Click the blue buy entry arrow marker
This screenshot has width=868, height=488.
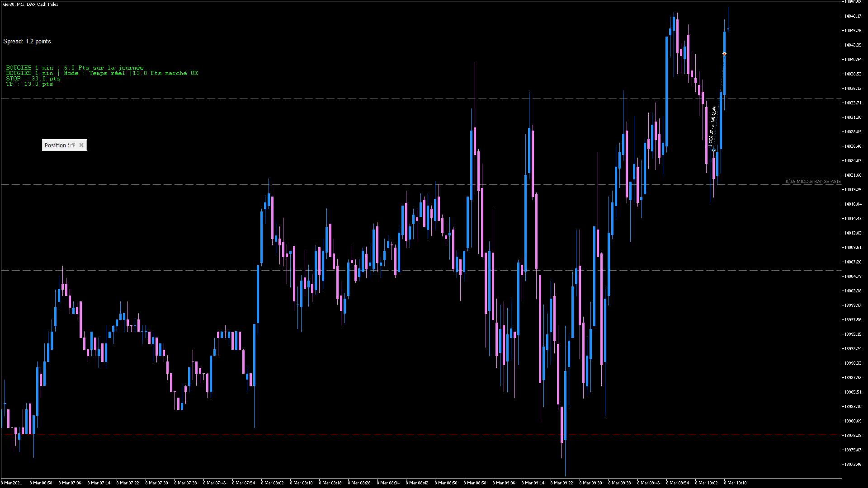point(713,150)
